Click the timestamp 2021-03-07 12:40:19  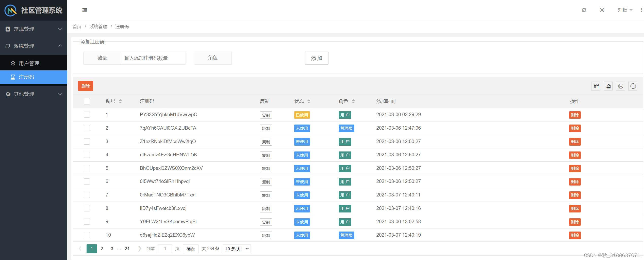(399, 235)
